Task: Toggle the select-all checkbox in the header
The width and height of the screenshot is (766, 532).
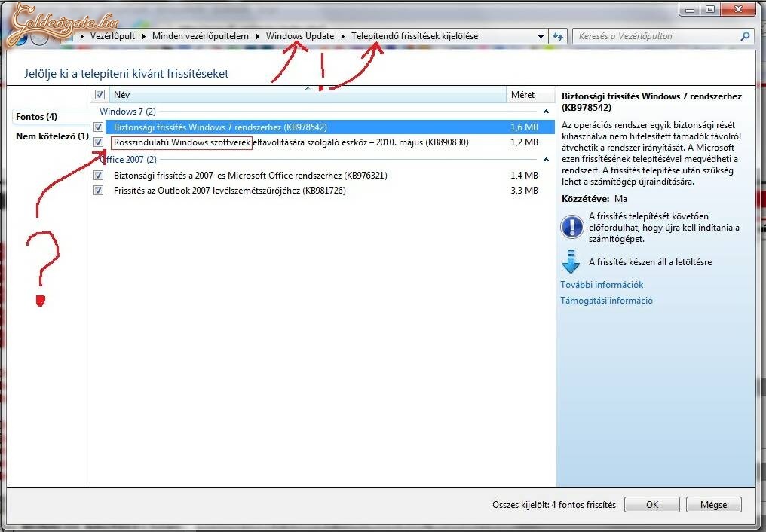Action: [x=100, y=95]
